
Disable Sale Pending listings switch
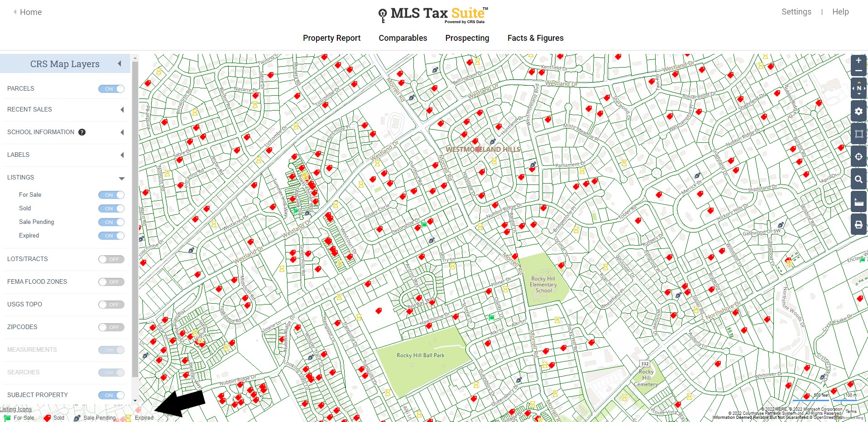(x=111, y=222)
